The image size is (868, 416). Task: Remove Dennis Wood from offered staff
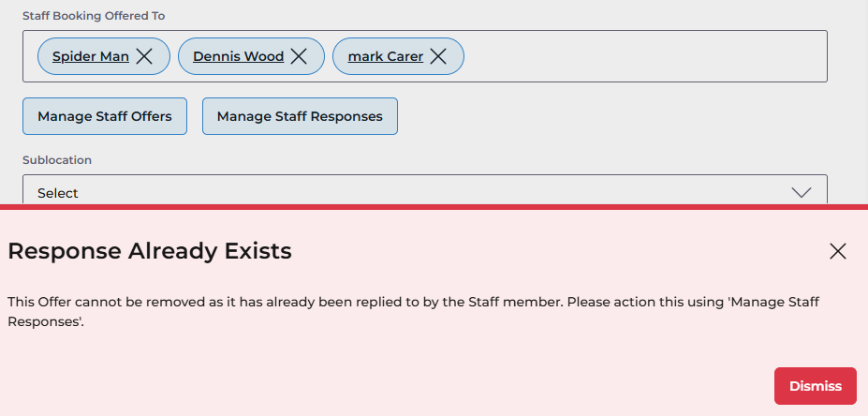pyautogui.click(x=299, y=56)
